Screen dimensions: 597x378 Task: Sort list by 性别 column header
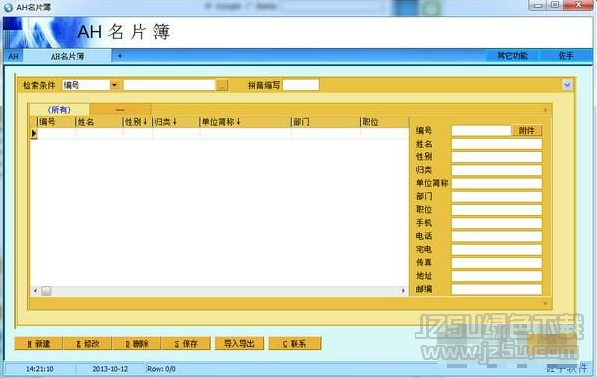tap(136, 122)
